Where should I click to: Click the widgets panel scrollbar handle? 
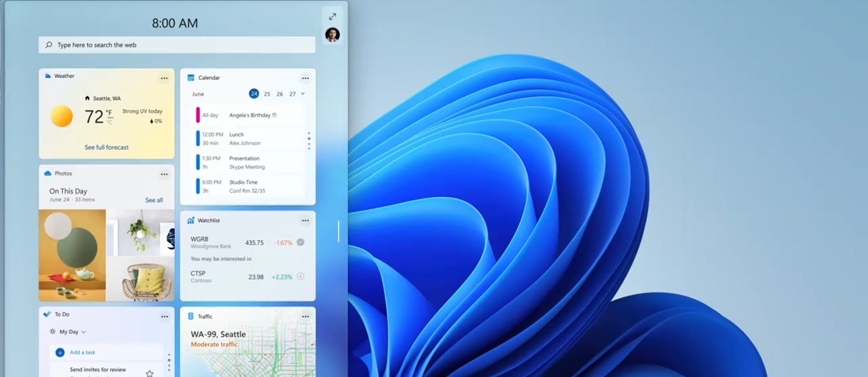pos(339,231)
